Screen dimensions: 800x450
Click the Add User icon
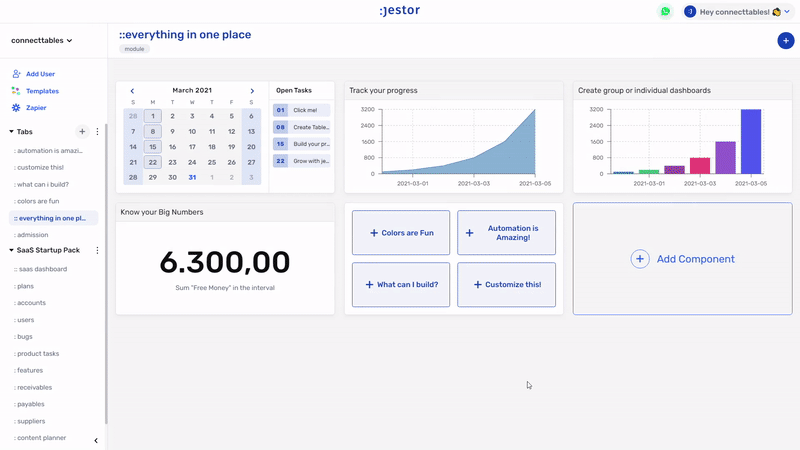[16, 74]
